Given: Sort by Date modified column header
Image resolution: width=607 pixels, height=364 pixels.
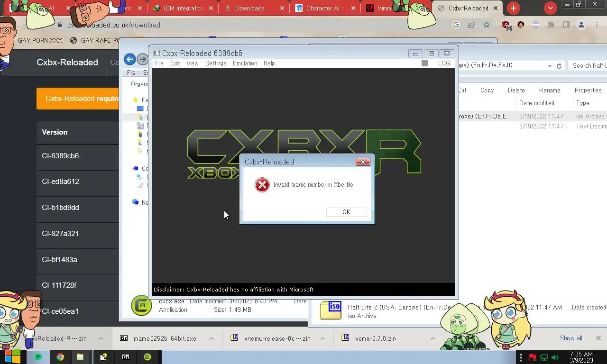Looking at the screenshot, I should click(x=537, y=103).
